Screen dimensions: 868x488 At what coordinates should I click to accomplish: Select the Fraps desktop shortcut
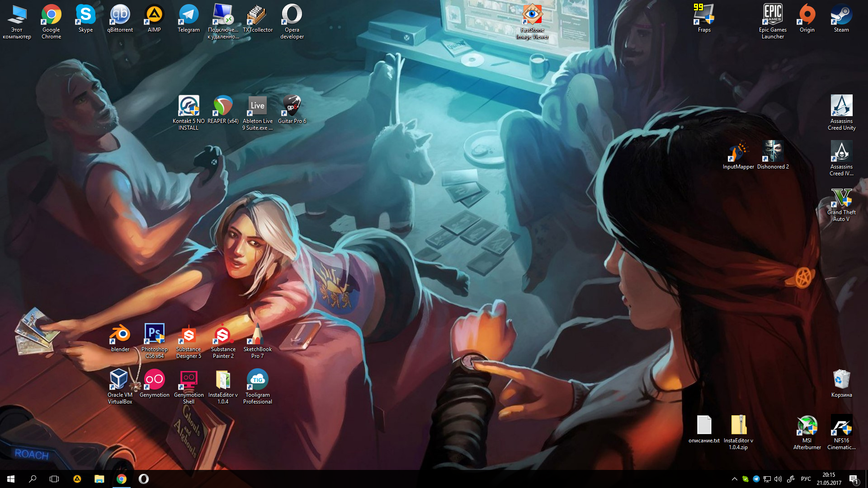pos(704,19)
